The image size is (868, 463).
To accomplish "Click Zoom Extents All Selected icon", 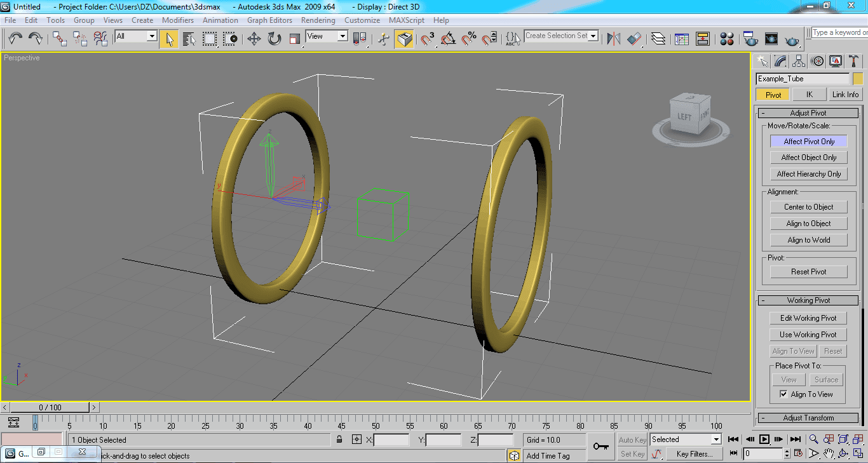I will click(x=858, y=440).
